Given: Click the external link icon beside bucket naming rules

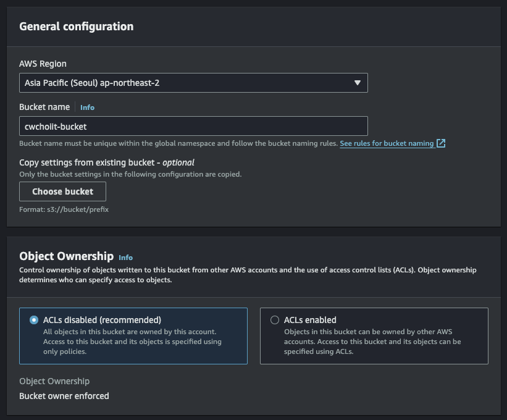Looking at the screenshot, I should (x=441, y=143).
